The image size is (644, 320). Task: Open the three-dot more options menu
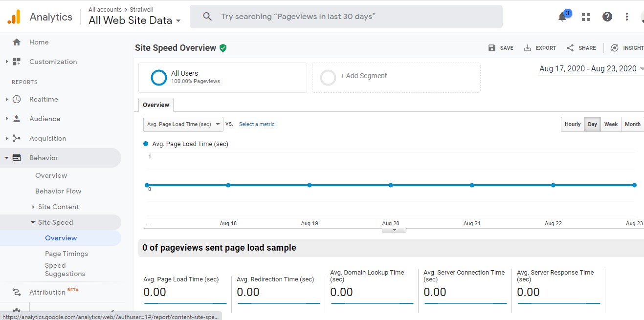tap(627, 17)
